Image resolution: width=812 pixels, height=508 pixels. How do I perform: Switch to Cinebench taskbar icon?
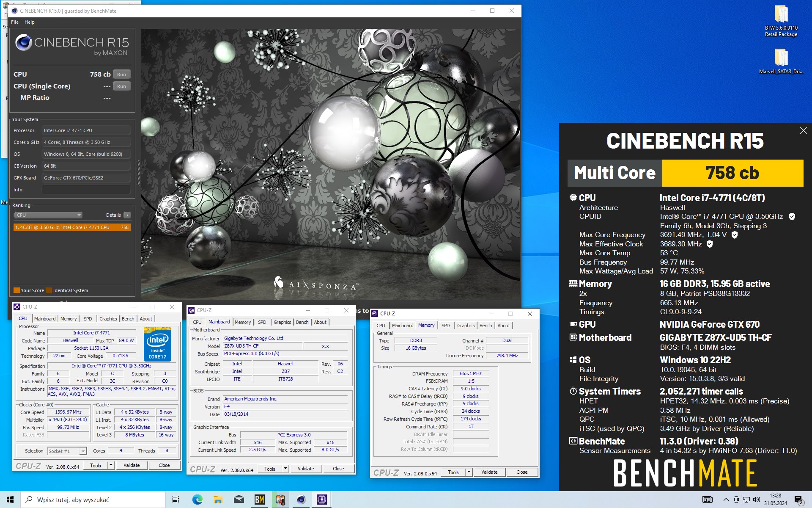click(x=301, y=500)
